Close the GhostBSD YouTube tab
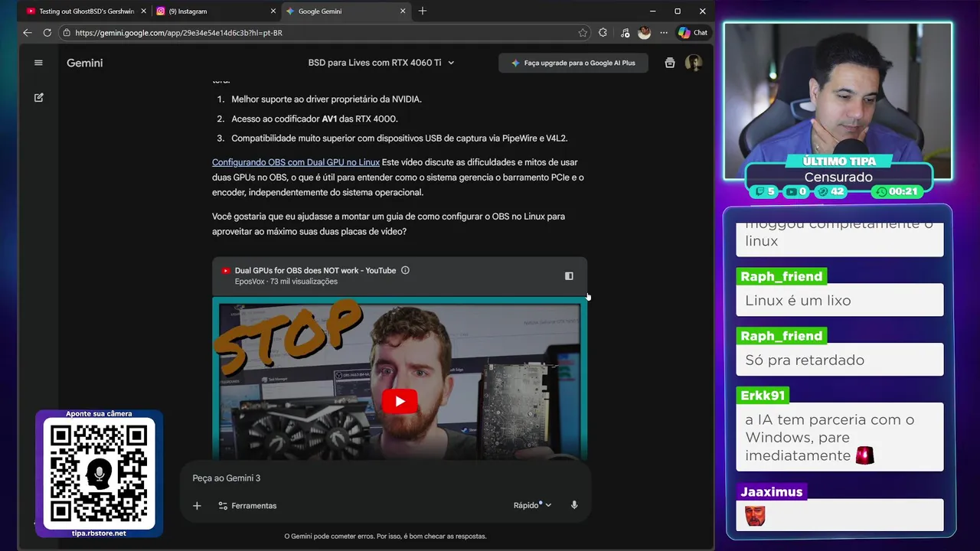The width and height of the screenshot is (980, 551). pyautogui.click(x=143, y=11)
